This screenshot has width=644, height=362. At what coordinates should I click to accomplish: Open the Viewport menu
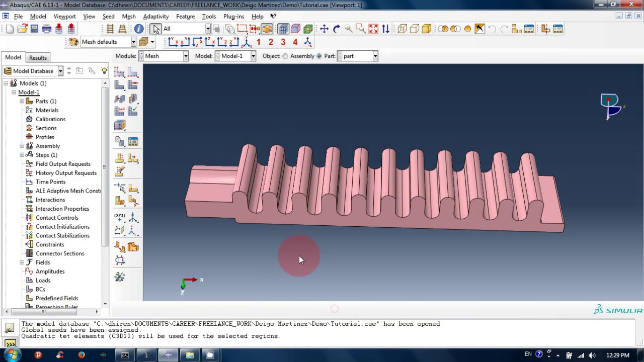tap(64, 17)
